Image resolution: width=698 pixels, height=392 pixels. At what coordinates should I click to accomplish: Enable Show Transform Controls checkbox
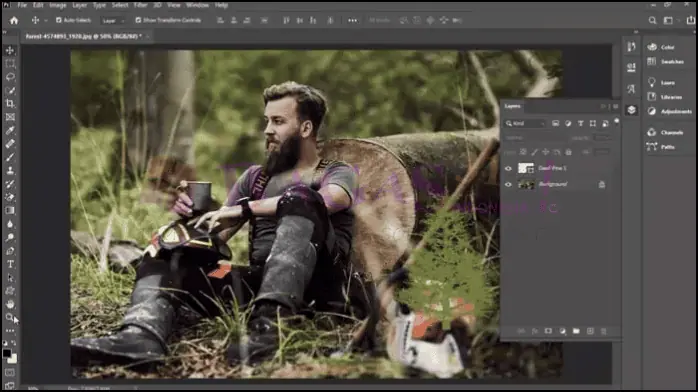click(138, 20)
